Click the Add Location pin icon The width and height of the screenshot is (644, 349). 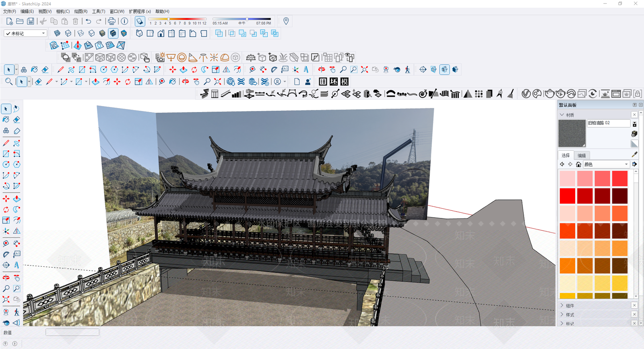(286, 21)
